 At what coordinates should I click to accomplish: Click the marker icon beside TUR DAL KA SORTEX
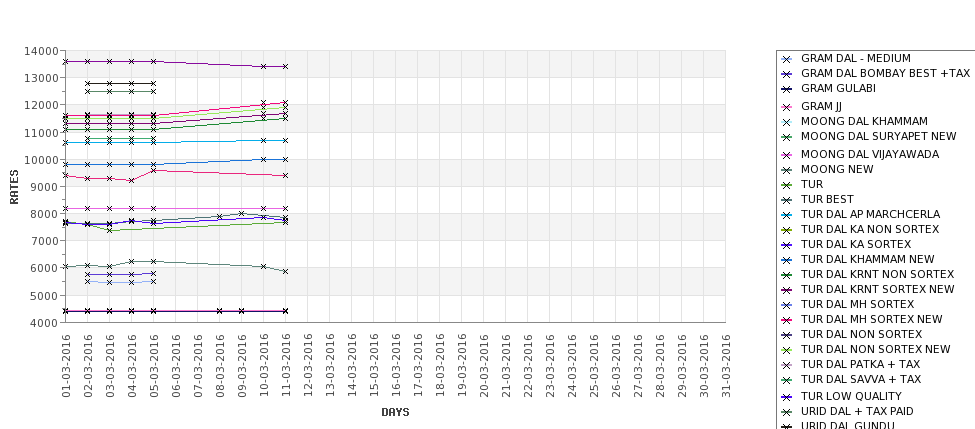click(x=787, y=245)
